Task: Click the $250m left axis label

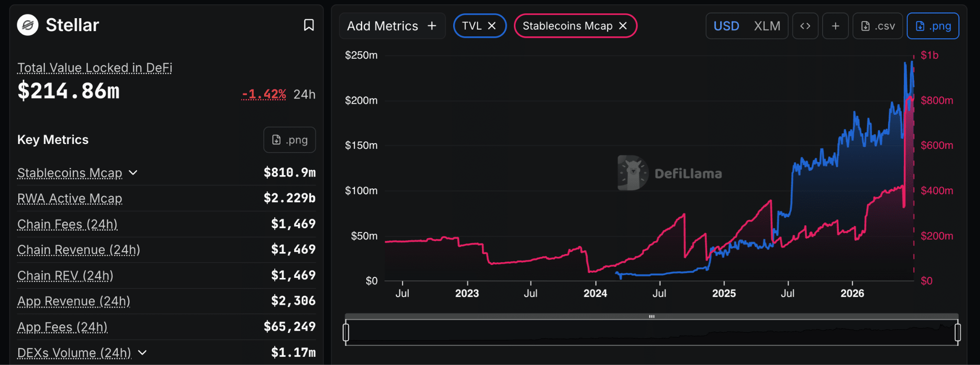Action: click(x=361, y=55)
